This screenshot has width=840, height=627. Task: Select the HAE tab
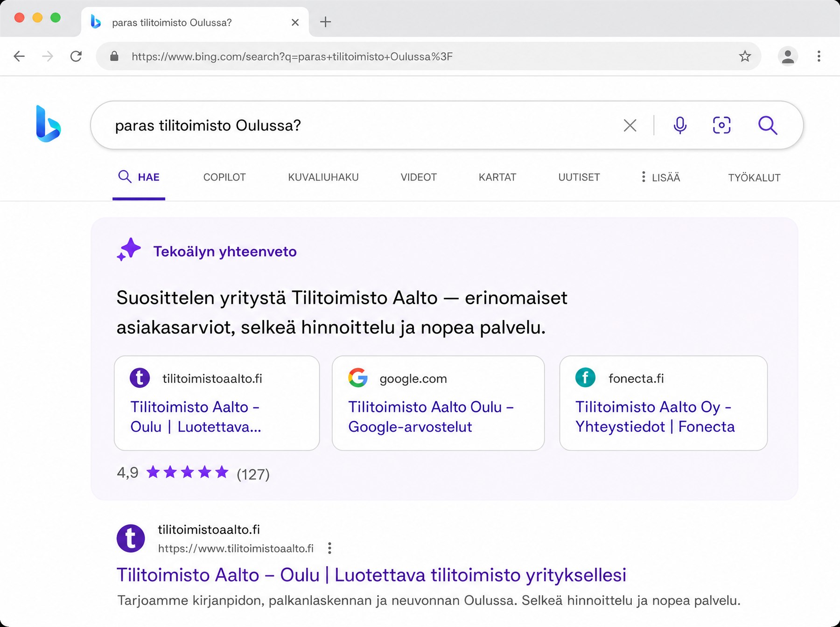click(x=139, y=177)
